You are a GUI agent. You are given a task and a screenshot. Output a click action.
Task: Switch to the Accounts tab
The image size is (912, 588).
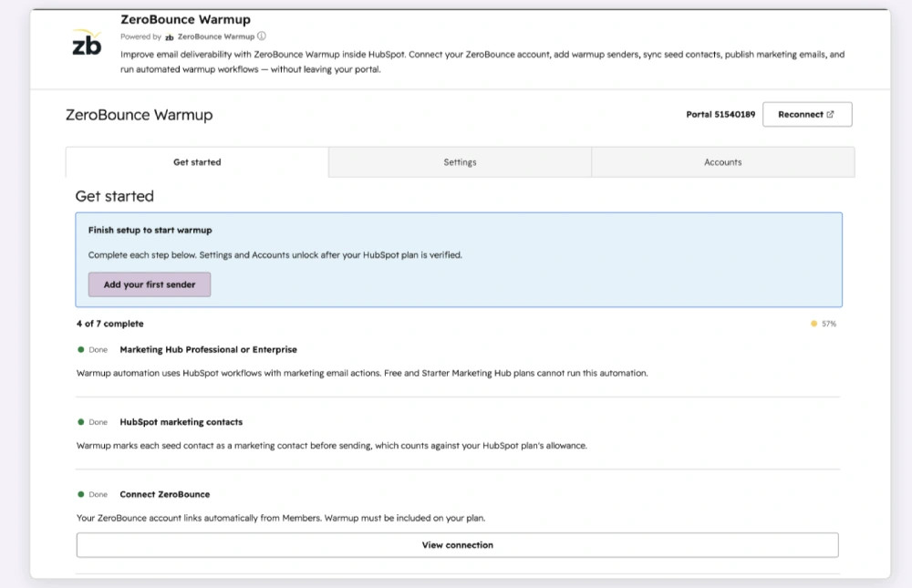tap(723, 162)
